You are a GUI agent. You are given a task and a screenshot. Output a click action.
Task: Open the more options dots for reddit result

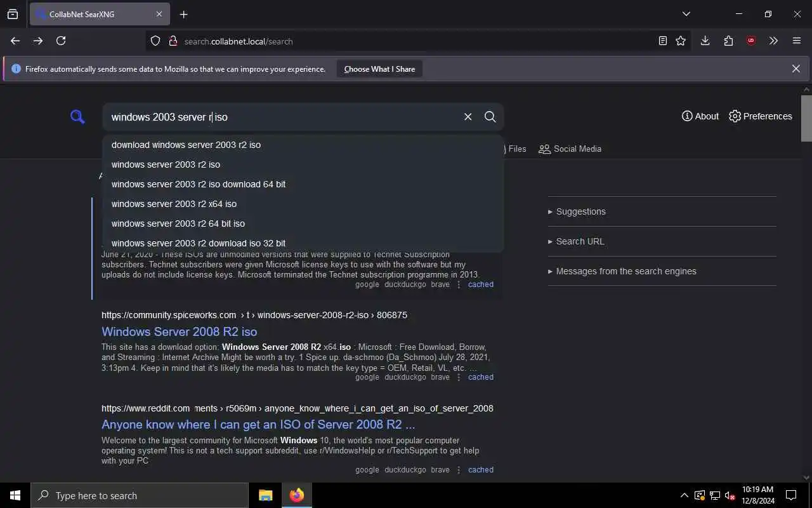(459, 470)
